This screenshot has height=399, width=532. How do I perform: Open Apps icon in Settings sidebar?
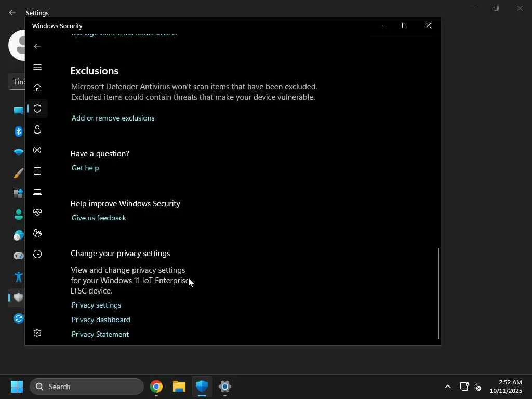coord(19,193)
